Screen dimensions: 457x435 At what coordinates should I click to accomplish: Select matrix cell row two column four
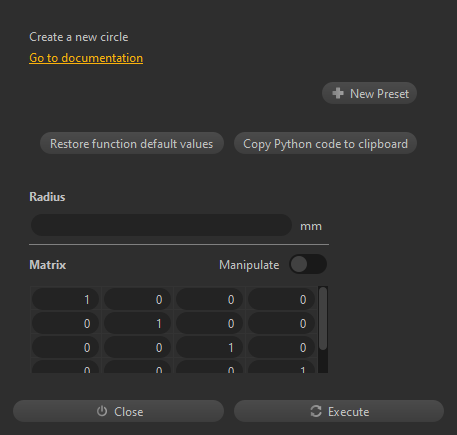281,323
